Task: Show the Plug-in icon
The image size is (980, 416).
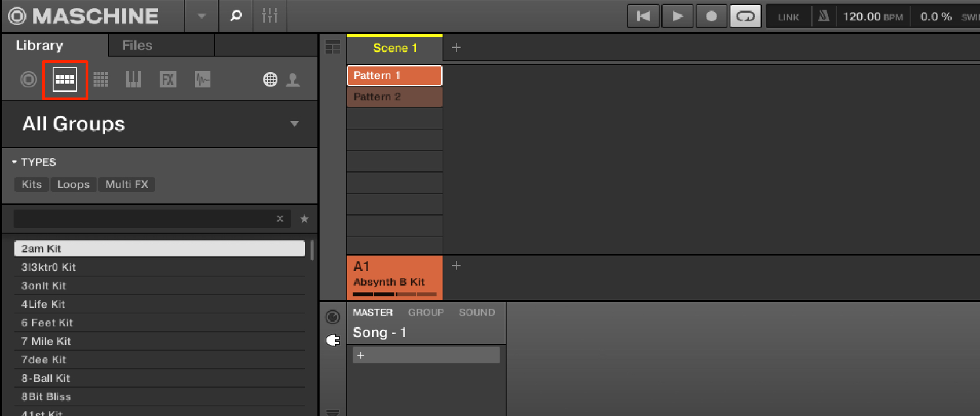Action: (332, 340)
